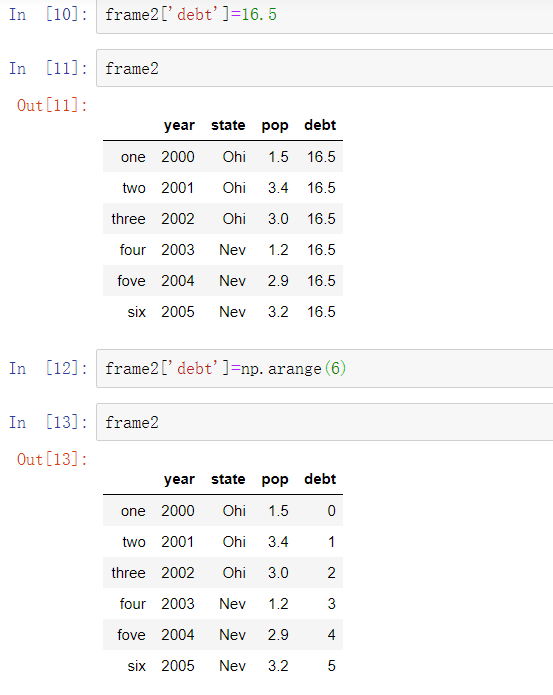Click year 2003 in the second table
This screenshot has width=553, height=695.
tap(178, 604)
